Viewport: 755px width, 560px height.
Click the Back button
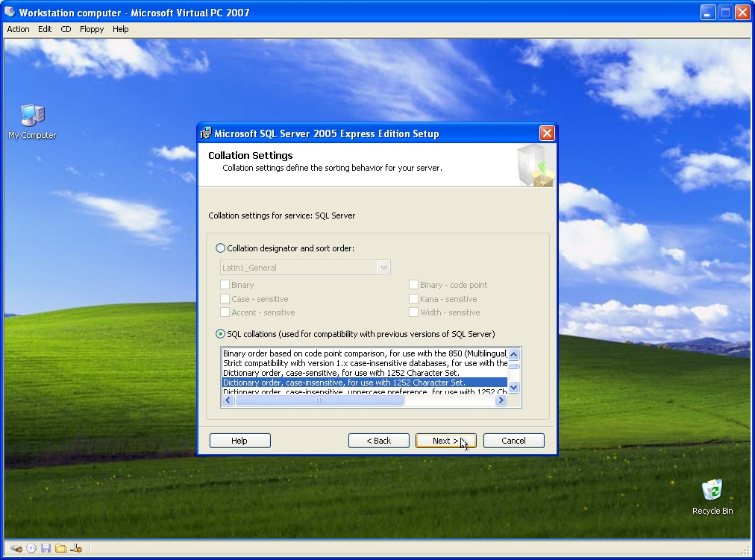(x=379, y=441)
